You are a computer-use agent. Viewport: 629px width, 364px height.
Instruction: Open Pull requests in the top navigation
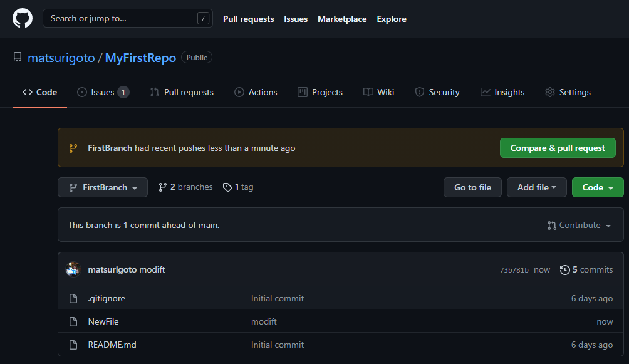click(248, 19)
